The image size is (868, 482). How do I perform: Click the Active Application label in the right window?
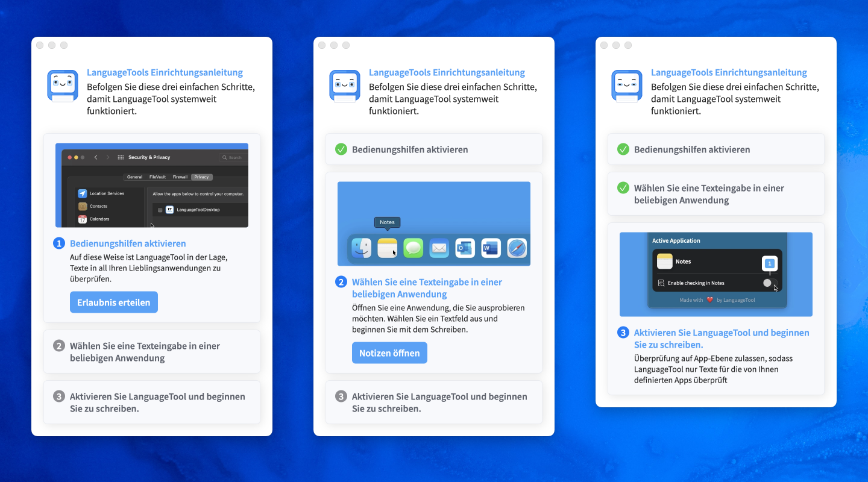tap(676, 240)
